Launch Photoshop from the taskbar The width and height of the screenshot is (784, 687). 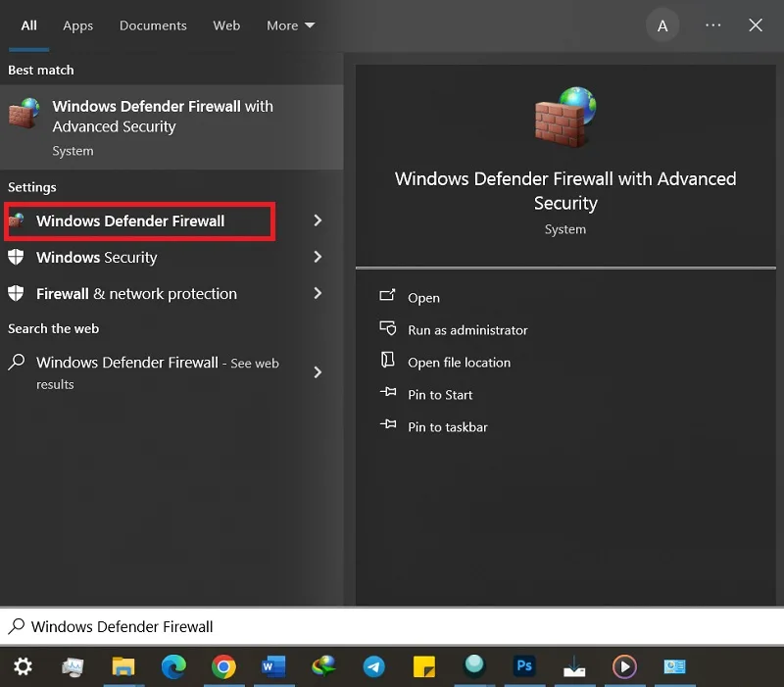tap(524, 666)
